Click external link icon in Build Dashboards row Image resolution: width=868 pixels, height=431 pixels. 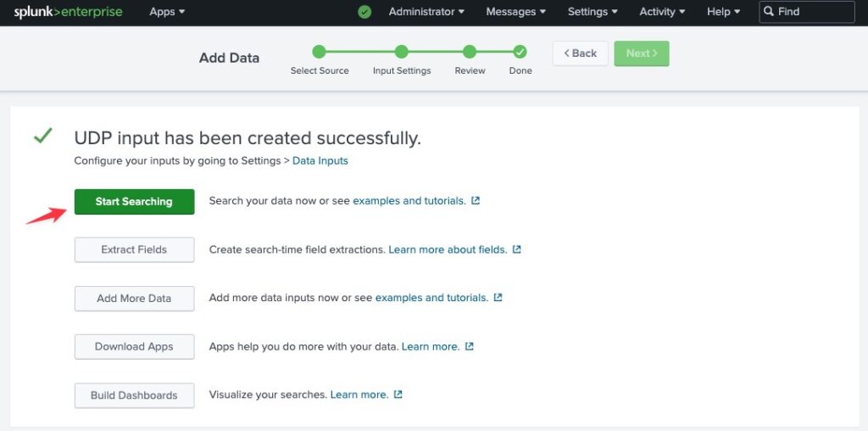point(398,395)
